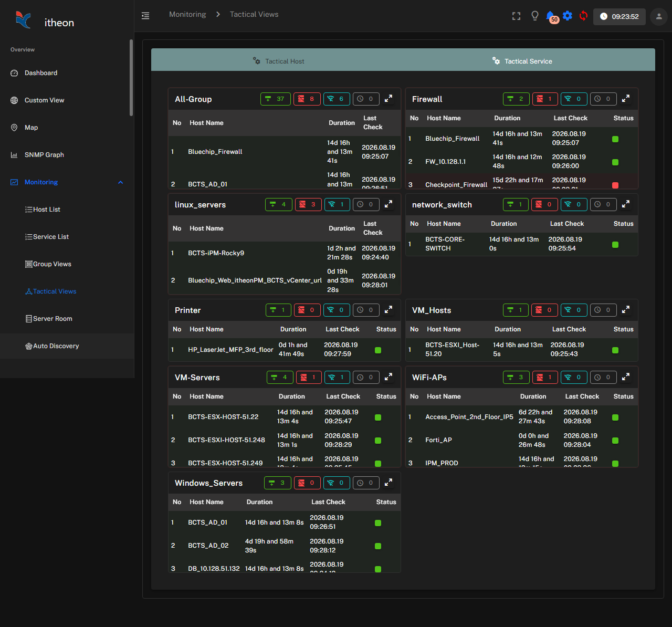Filter All-Group by 8 down hosts
This screenshot has width=672, height=627.
[x=307, y=99]
